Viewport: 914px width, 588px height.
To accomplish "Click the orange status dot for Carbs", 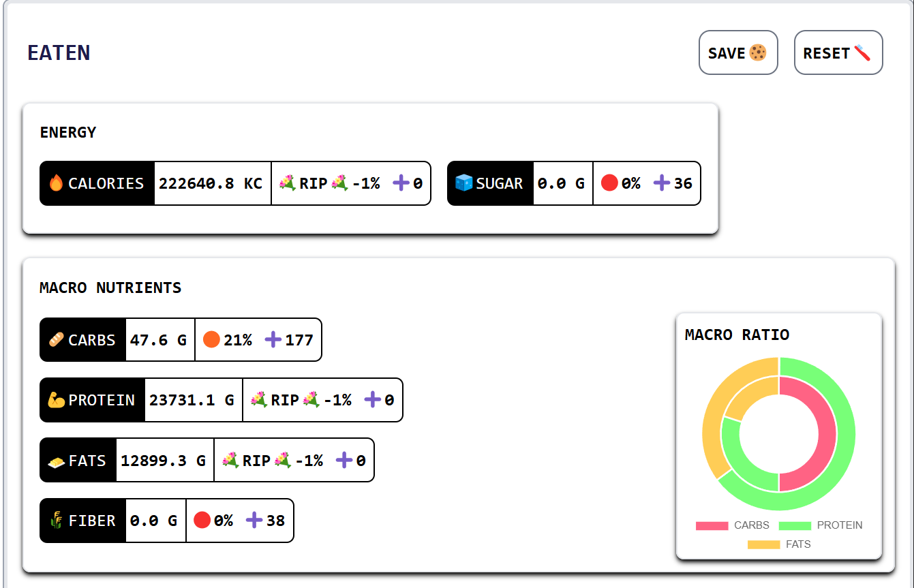I will [211, 340].
